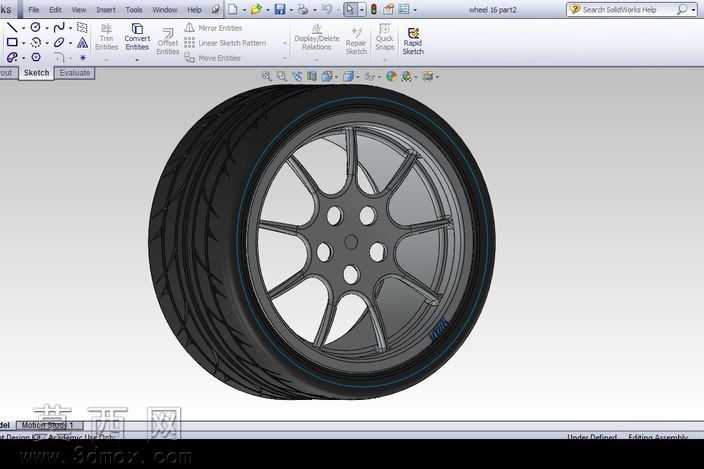Open View Orientation icon
Image resolution: width=704 pixels, height=469 pixels.
327,76
